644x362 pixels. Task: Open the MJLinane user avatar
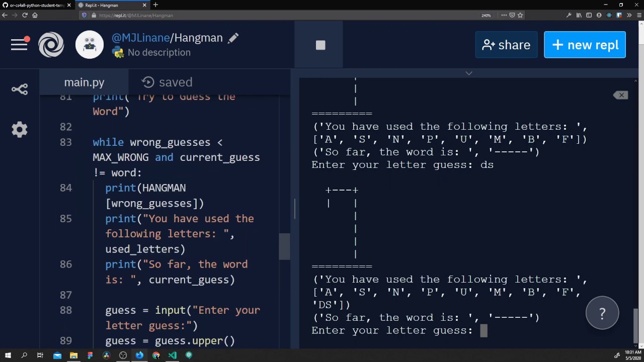[90, 45]
